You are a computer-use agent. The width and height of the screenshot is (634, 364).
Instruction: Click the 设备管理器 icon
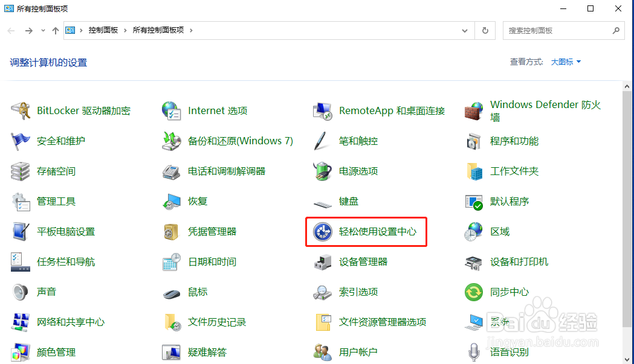pos(323,262)
